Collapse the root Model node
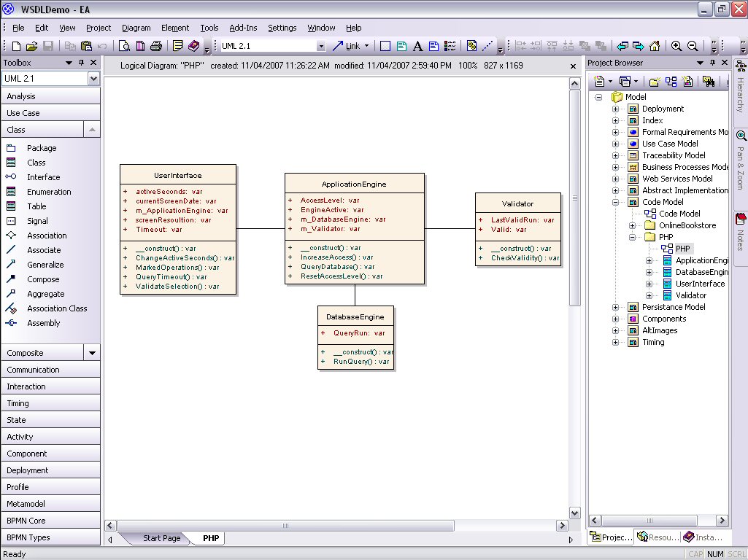748x560 pixels. click(598, 97)
